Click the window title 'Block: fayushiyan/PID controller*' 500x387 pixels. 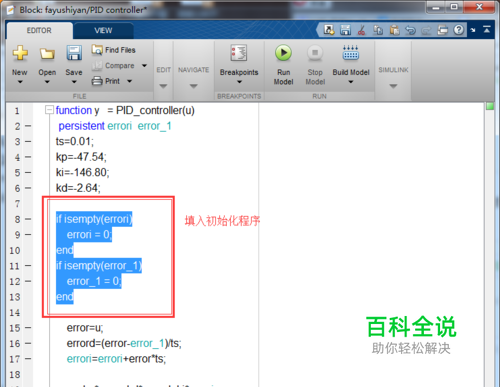click(83, 10)
